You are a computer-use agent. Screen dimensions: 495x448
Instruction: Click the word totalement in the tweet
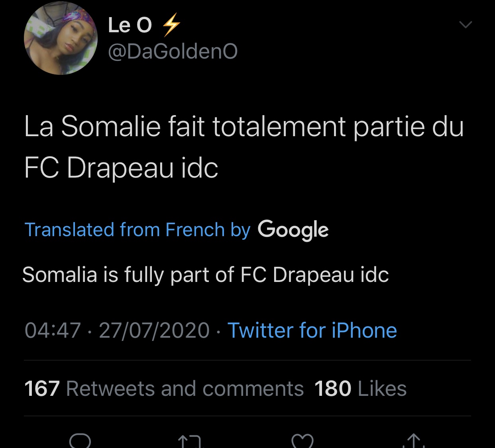[279, 127]
